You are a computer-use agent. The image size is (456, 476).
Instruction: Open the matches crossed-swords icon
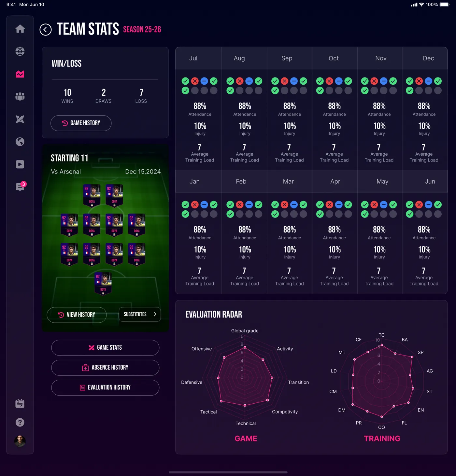(x=20, y=119)
